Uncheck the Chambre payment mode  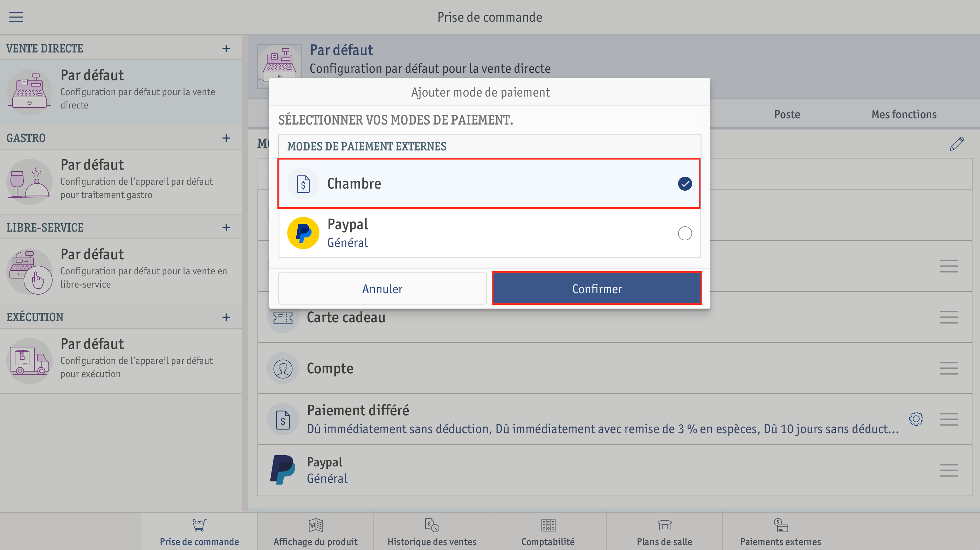[685, 184]
